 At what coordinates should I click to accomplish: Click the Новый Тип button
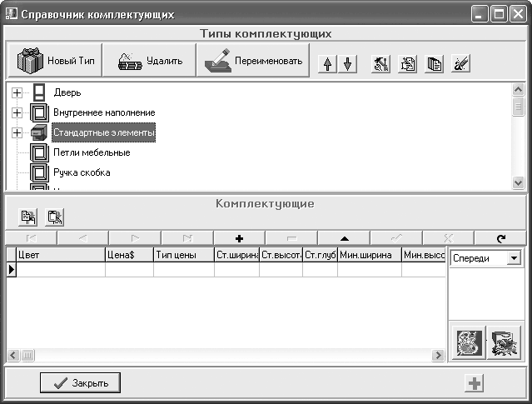(55, 61)
